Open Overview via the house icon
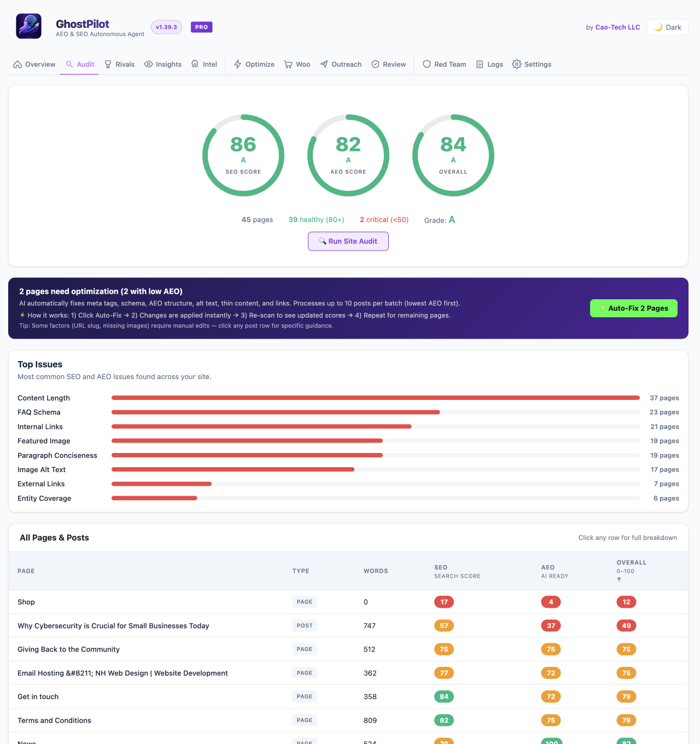Image resolution: width=700 pixels, height=744 pixels. (x=17, y=64)
